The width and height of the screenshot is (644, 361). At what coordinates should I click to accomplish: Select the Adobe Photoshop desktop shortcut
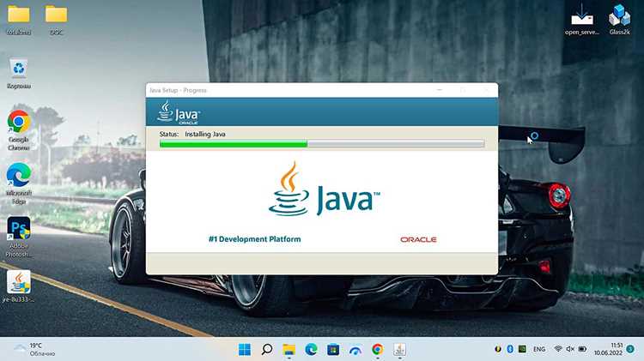coord(19,237)
